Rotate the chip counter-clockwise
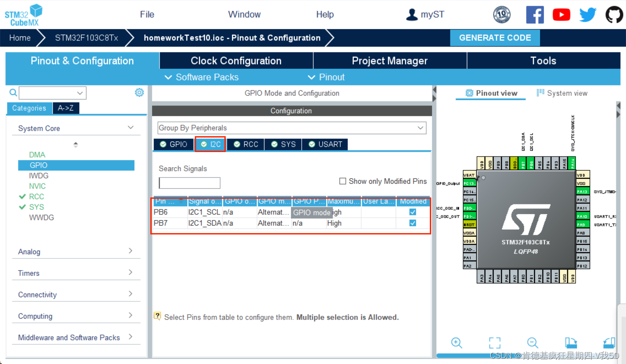Image resolution: width=626 pixels, height=364 pixels. coord(609,343)
